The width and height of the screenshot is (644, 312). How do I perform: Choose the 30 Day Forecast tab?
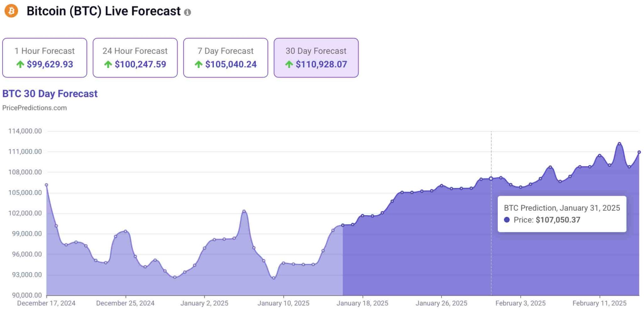tap(316, 58)
